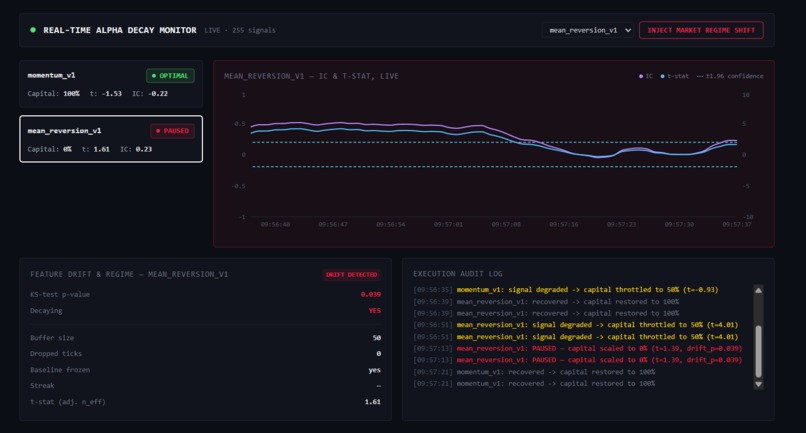Click the right-axis label 10 on chart
Viewport: 806px width, 433px height.
pos(745,95)
